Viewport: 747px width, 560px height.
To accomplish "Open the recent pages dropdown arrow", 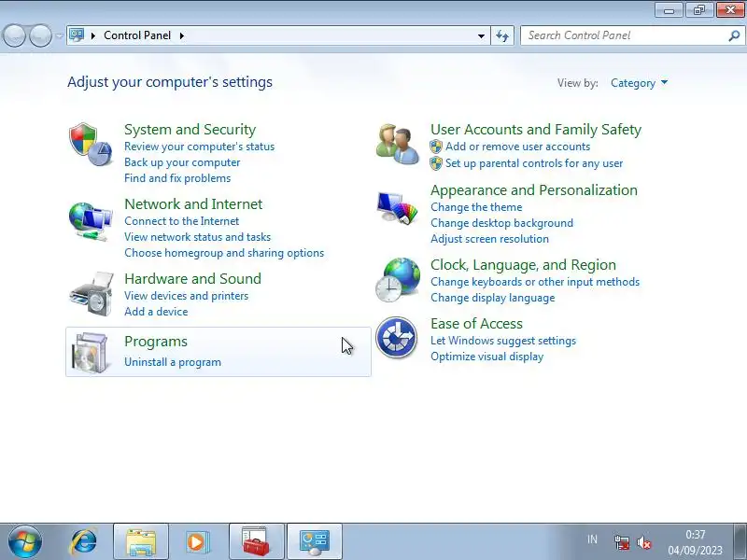I will pos(60,35).
